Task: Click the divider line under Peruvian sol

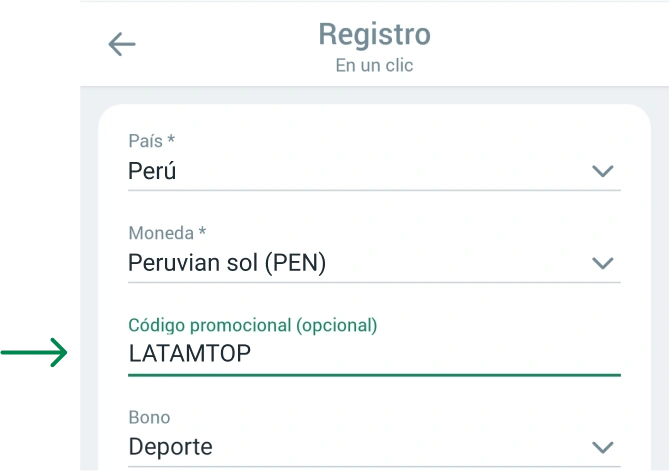Action: click(x=374, y=282)
